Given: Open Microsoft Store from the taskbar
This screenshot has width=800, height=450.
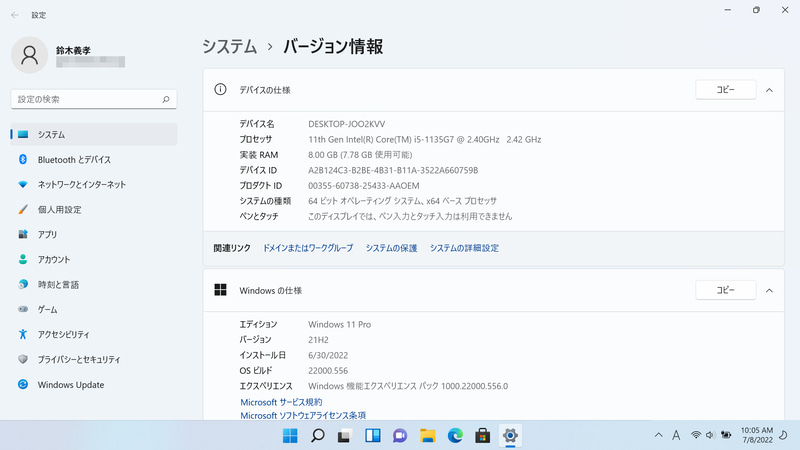Looking at the screenshot, I should pyautogui.click(x=483, y=436).
